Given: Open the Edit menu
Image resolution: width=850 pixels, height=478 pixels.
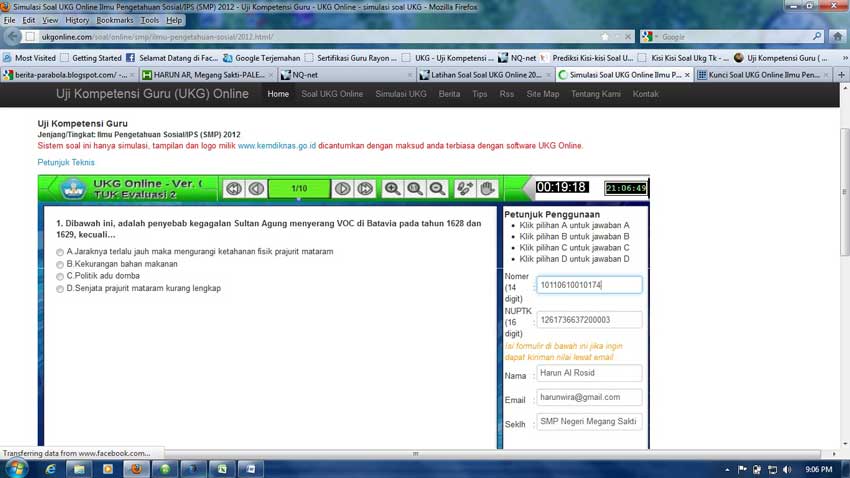Looking at the screenshot, I should point(28,20).
